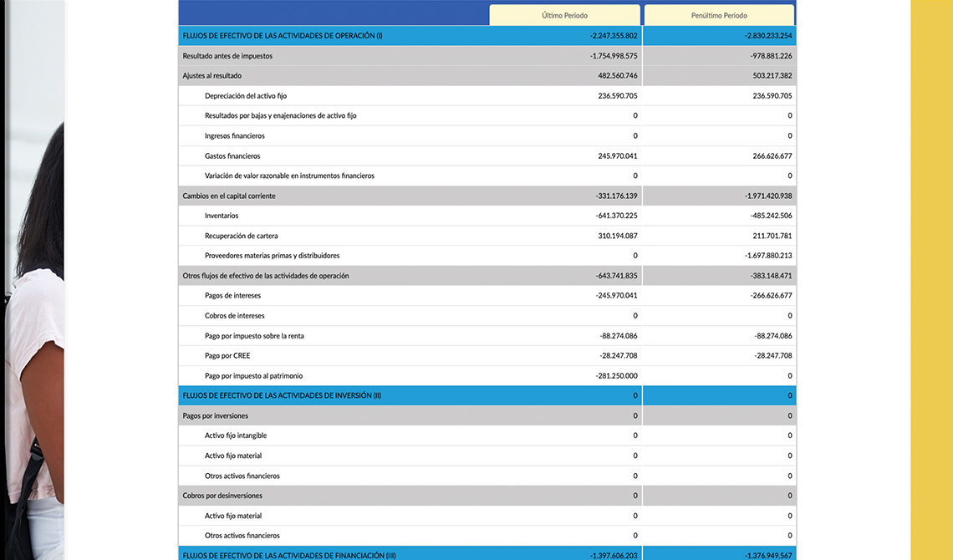953x560 pixels.
Task: Click the 'Pago por CREE' row label
Action: 227,356
